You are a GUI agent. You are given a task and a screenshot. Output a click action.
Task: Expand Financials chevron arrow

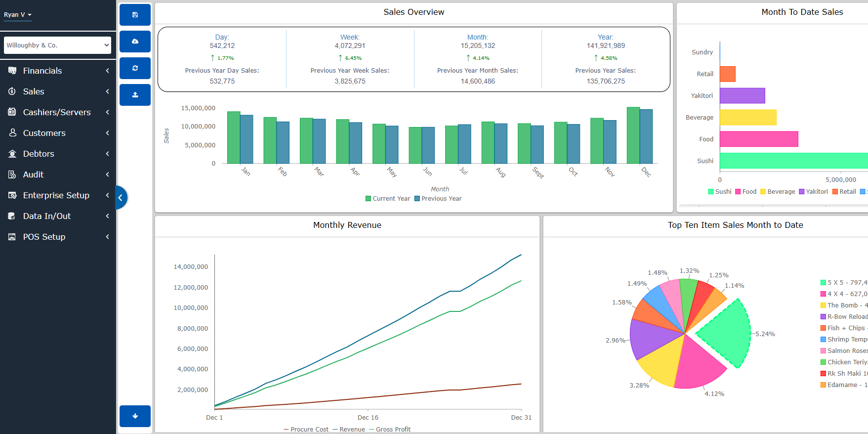(107, 71)
